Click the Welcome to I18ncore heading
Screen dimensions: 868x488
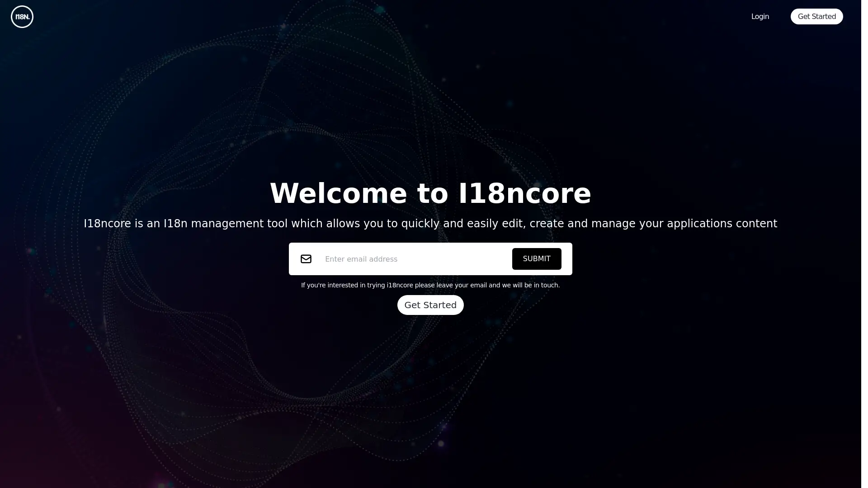[x=430, y=193]
